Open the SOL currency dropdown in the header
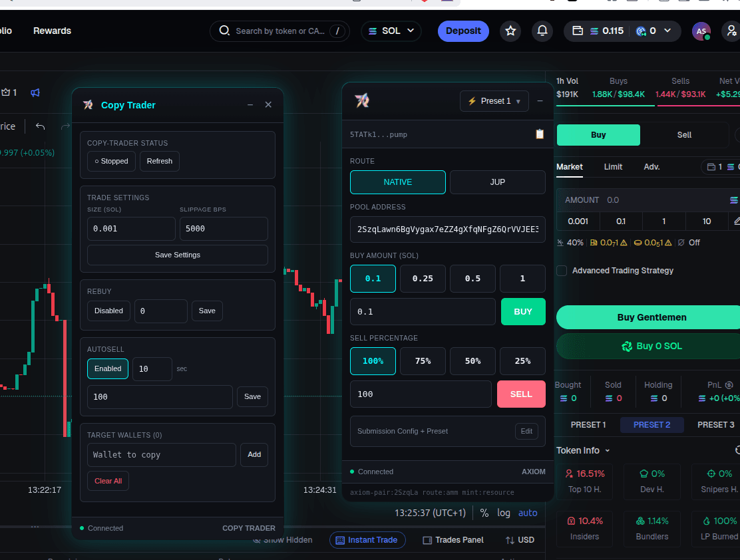 tap(391, 31)
